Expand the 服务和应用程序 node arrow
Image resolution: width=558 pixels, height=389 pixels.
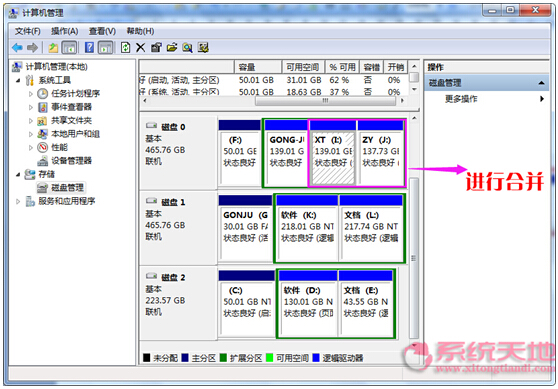18,201
